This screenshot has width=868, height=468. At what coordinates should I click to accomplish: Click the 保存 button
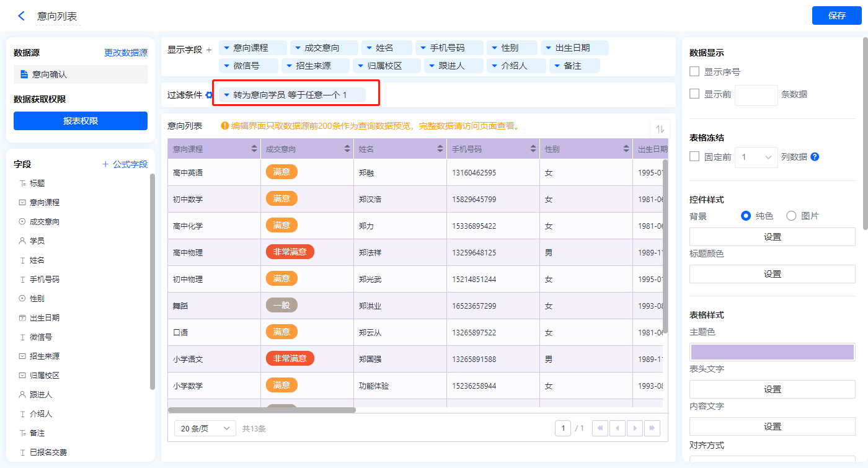click(836, 16)
